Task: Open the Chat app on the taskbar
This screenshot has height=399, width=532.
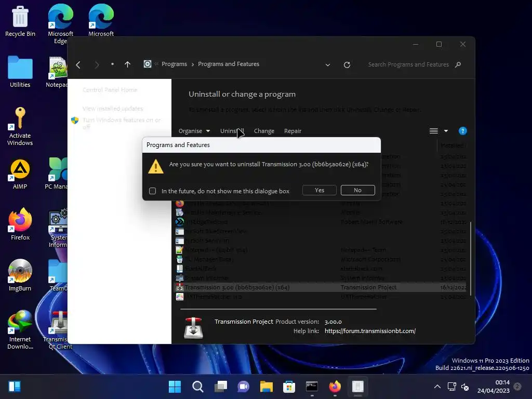Action: pos(243,387)
